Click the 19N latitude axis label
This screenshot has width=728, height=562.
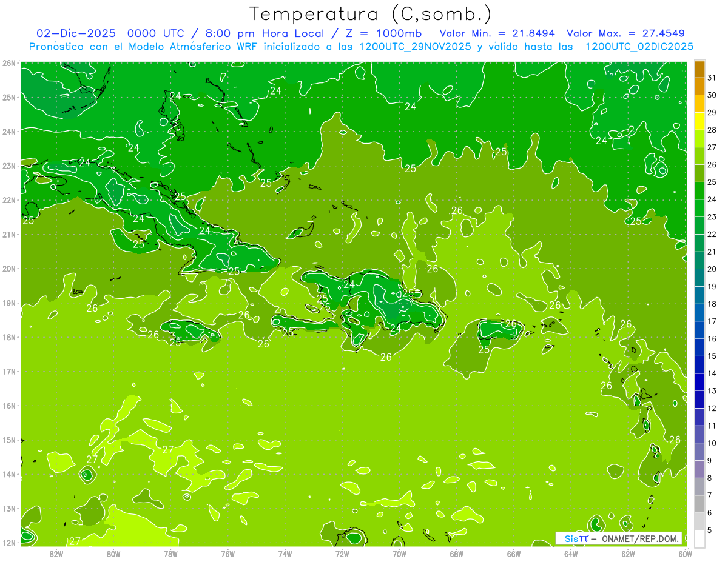[x=9, y=303]
